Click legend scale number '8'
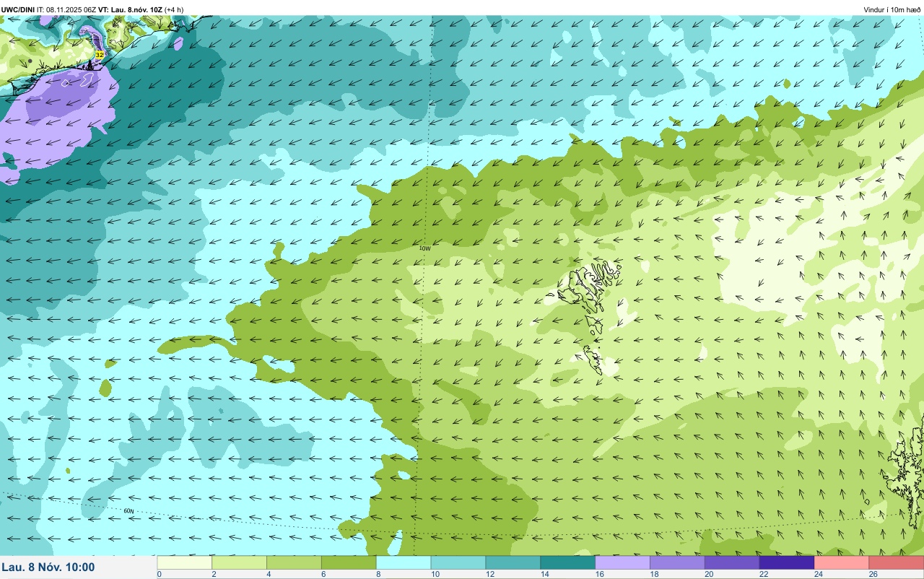The height and width of the screenshot is (579, 924). coord(377,574)
